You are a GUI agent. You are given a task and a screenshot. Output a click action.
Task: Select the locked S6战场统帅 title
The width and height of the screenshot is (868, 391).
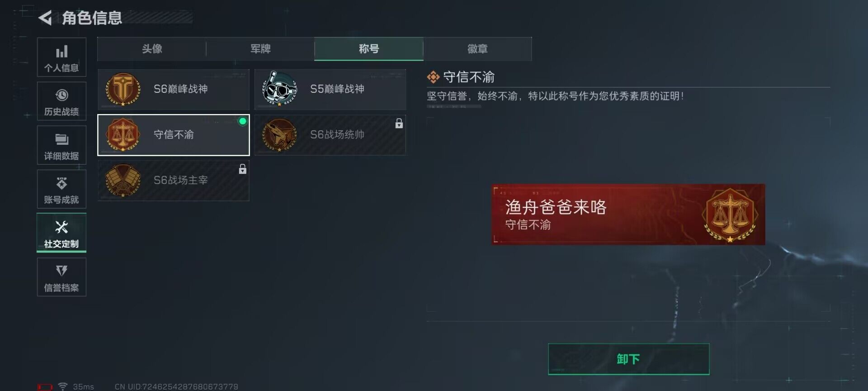coord(330,135)
